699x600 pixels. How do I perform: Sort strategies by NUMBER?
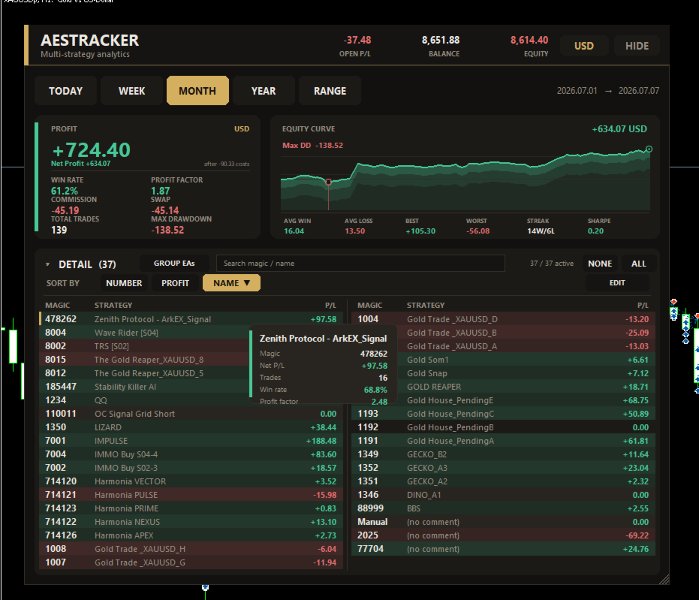(x=124, y=283)
